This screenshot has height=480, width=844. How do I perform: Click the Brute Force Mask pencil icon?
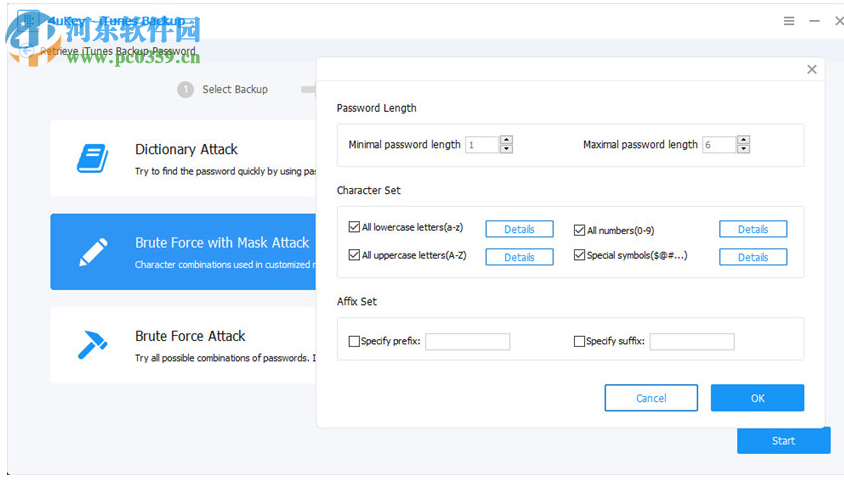click(x=92, y=252)
